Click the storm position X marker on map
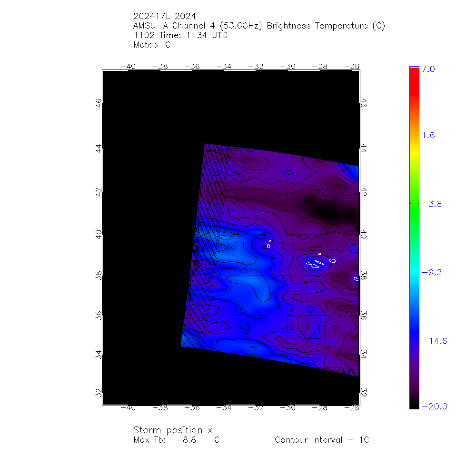This screenshot has height=476, width=476. [231, 247]
